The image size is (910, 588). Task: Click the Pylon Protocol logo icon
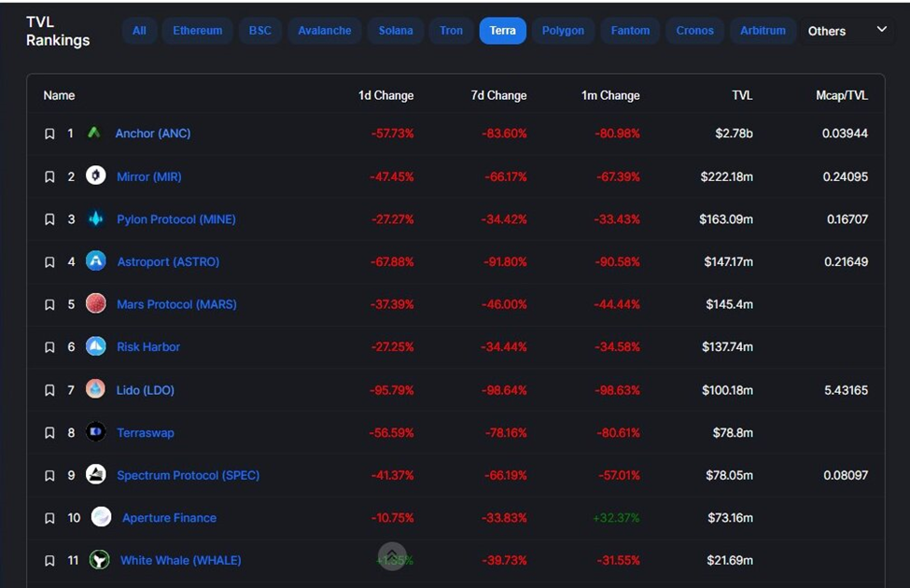[x=95, y=218]
